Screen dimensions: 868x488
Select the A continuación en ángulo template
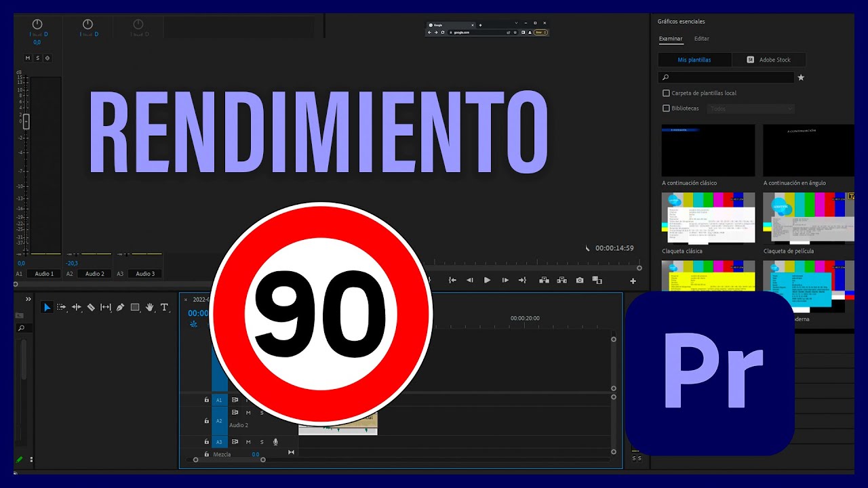808,150
